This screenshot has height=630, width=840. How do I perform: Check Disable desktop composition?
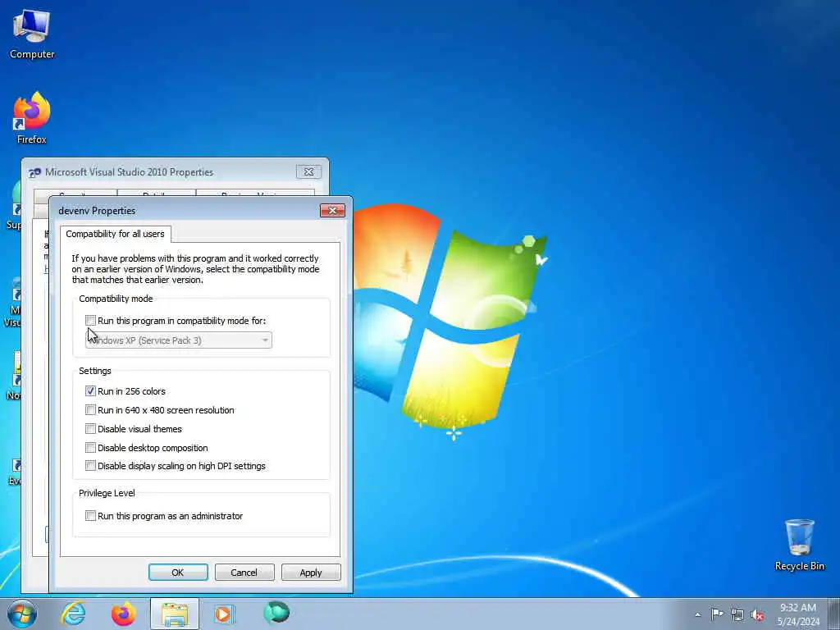[x=90, y=447]
